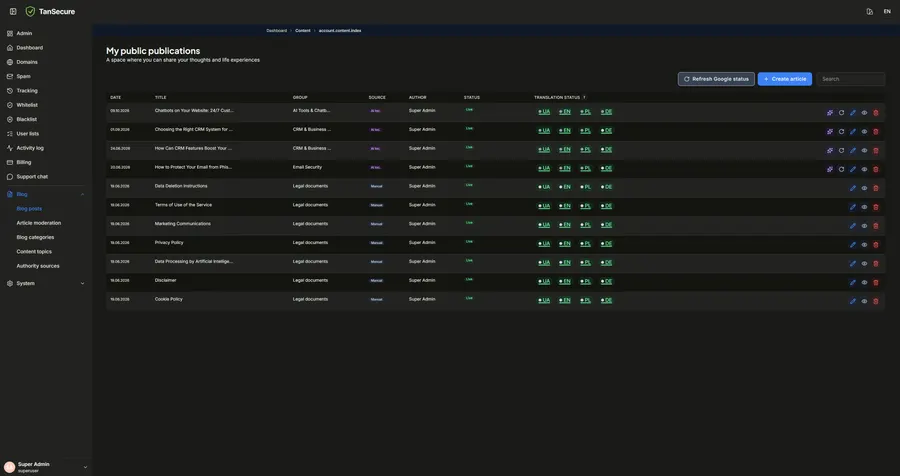Regenerate the Chatbots on Your Website article
The image size is (900, 476).
pyautogui.click(x=841, y=113)
